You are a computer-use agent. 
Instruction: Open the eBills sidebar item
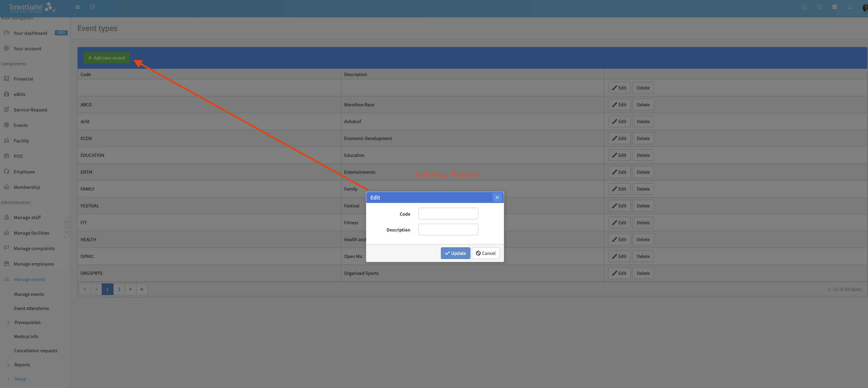[20, 94]
